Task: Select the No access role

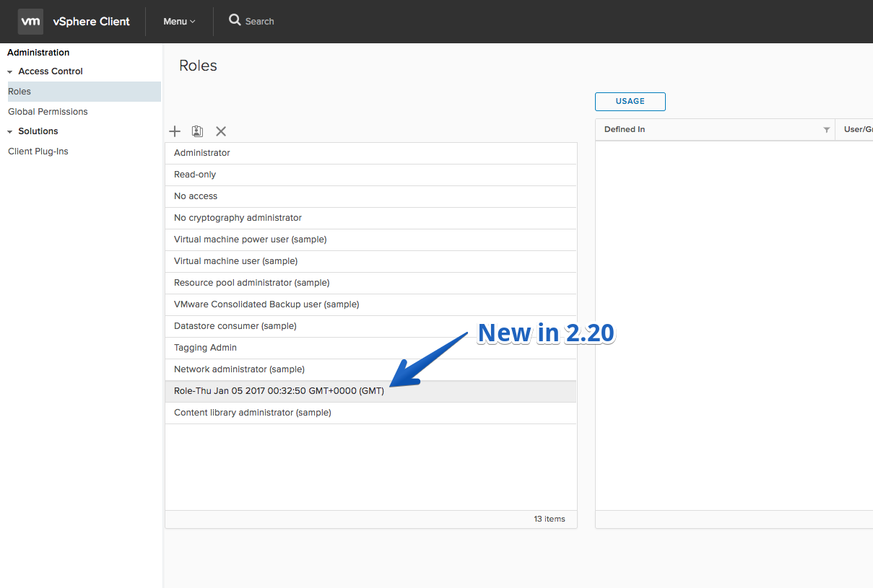Action: tap(371, 196)
